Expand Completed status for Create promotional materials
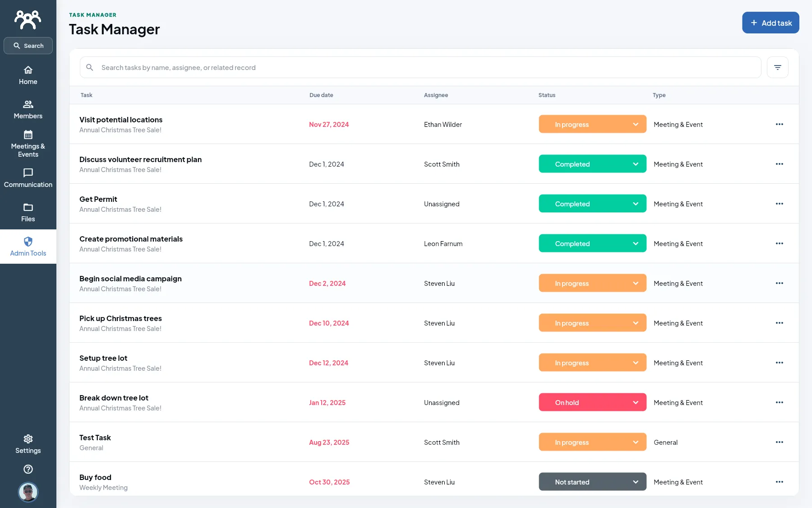 592,243
